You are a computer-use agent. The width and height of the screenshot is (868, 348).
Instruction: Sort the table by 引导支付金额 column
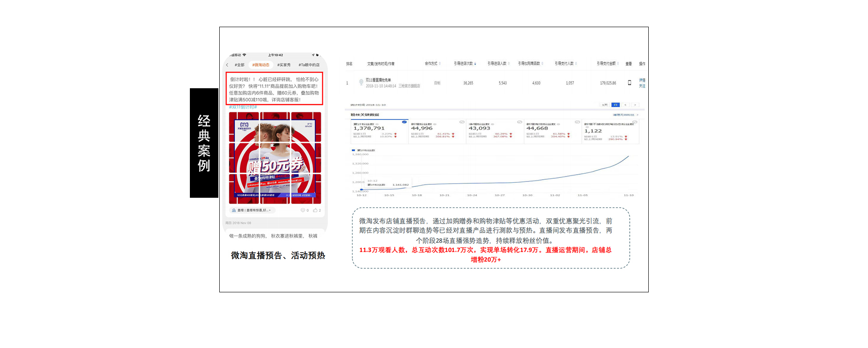click(608, 63)
